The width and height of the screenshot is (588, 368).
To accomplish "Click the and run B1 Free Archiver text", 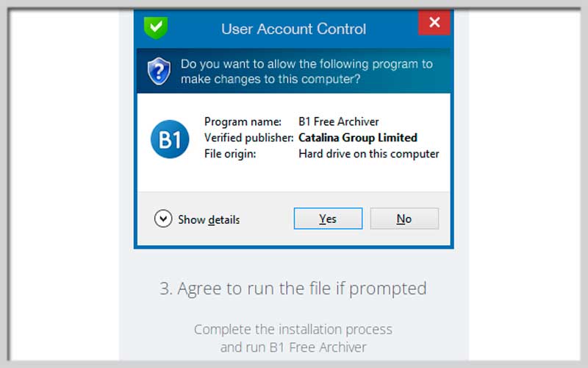I will 293,347.
